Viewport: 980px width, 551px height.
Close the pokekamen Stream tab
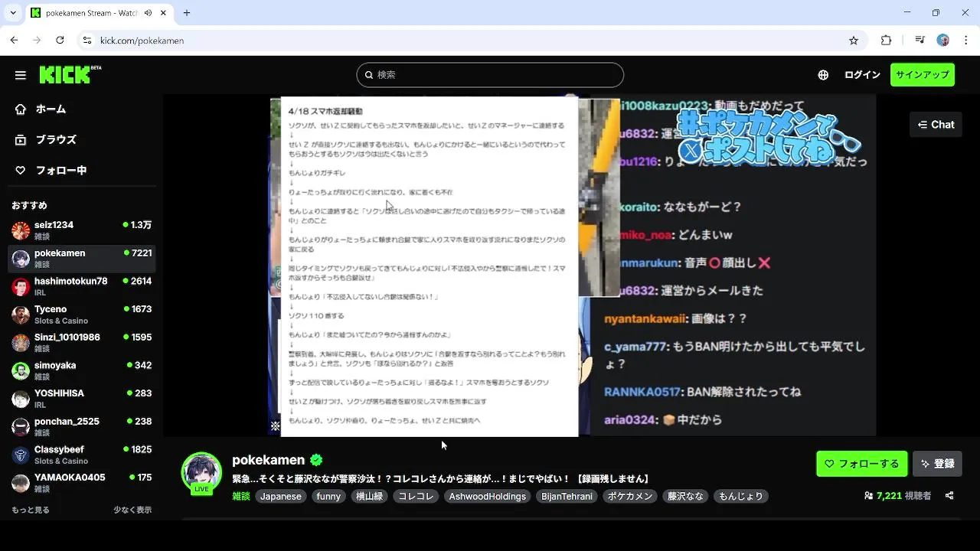click(x=163, y=13)
